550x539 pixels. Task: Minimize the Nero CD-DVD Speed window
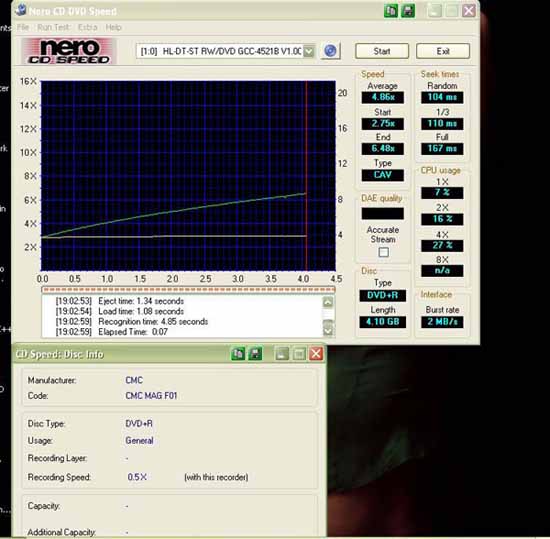435,11
